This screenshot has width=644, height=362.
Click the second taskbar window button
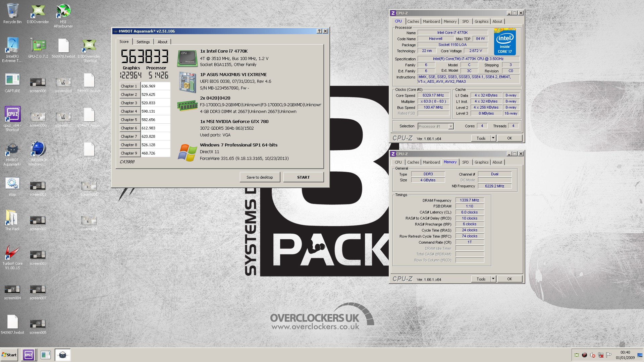click(46, 355)
